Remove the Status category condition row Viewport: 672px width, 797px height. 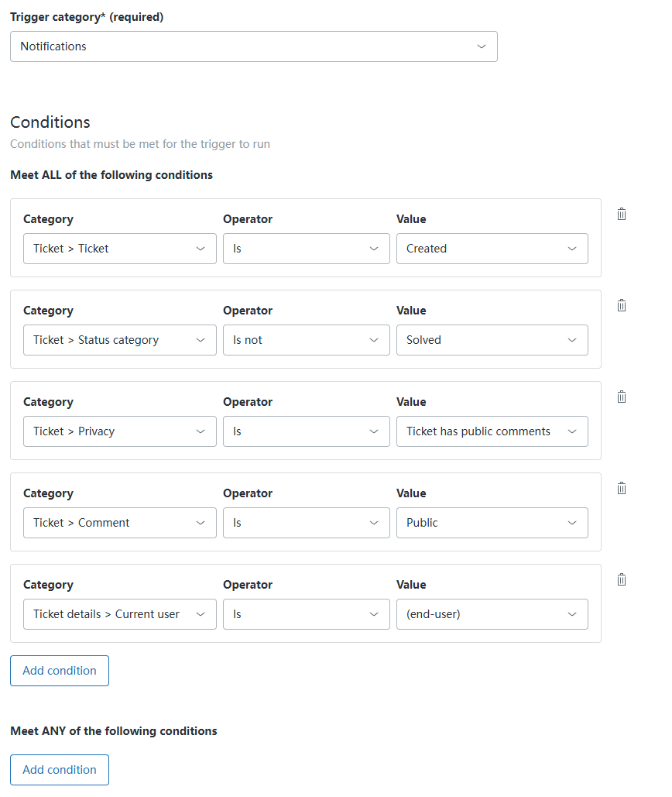coord(622,306)
